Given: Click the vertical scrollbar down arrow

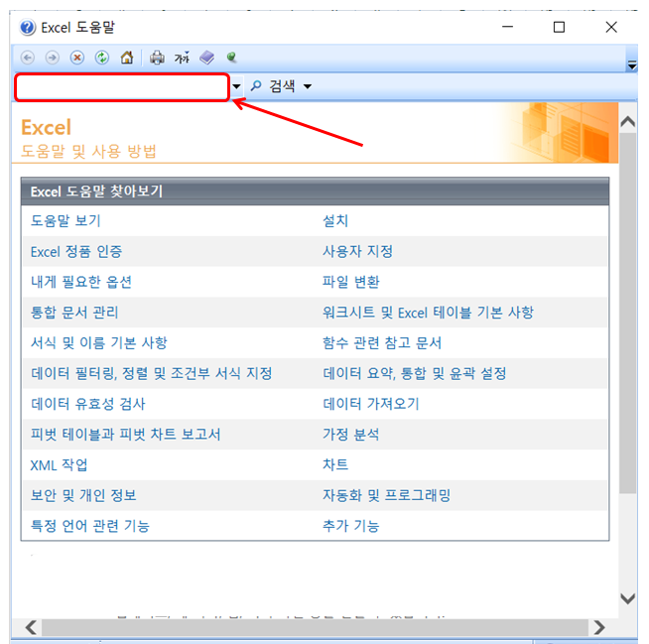Looking at the screenshot, I should click(628, 598).
